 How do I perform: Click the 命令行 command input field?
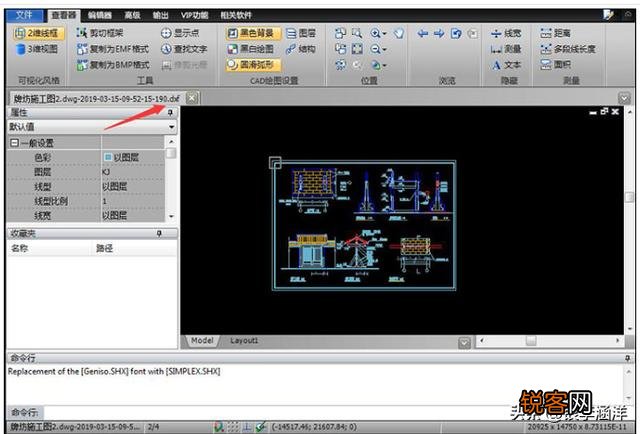[x=337, y=412]
